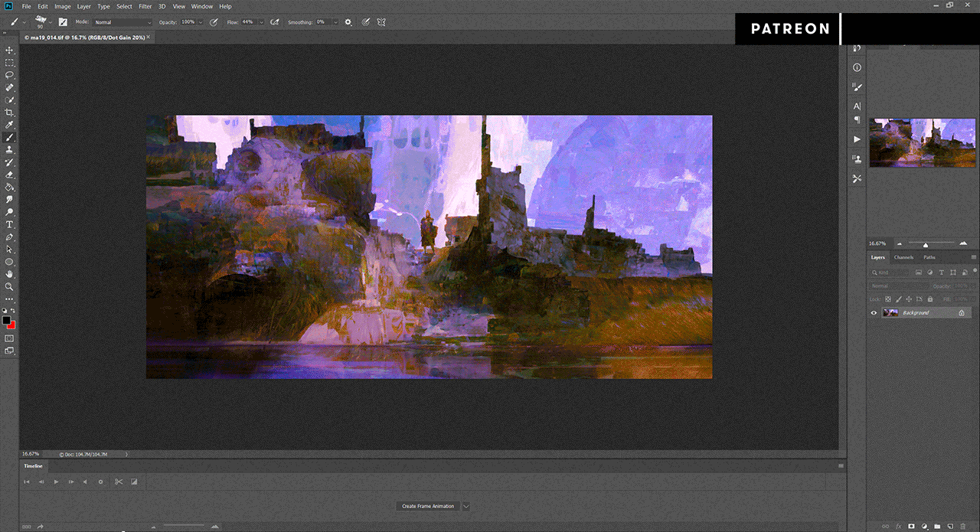Viewport: 980px width, 532px height.
Task: Open the Layers panel menu
Action: pos(973,257)
